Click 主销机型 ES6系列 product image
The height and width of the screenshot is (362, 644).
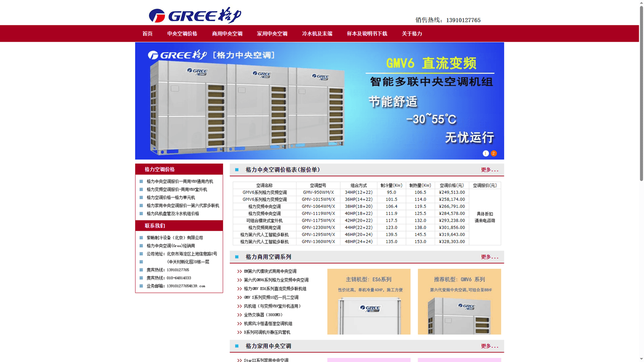(369, 302)
